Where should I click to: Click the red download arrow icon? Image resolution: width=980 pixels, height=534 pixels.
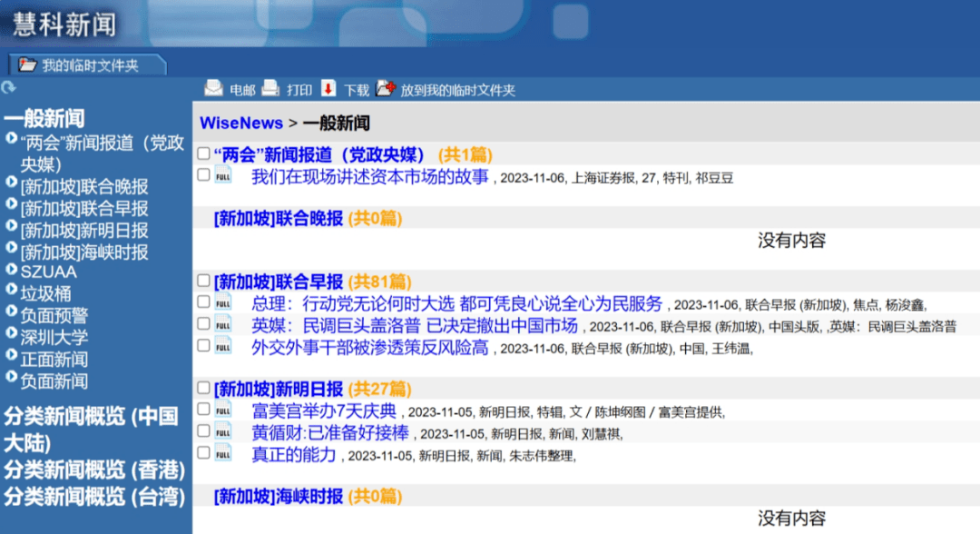328,89
